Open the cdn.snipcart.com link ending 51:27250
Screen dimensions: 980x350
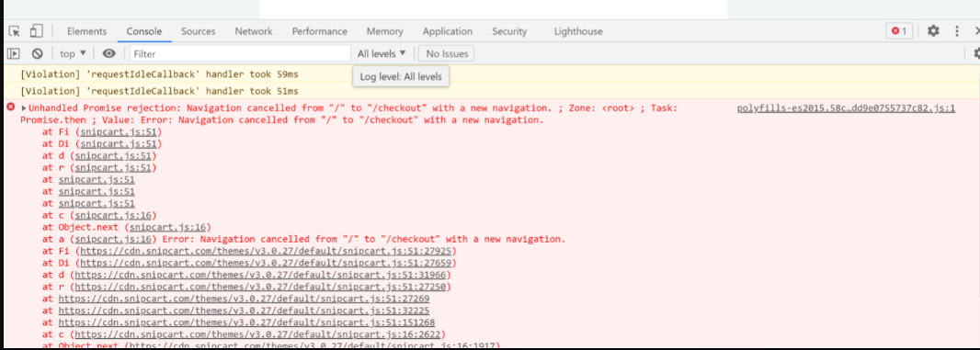(x=260, y=287)
